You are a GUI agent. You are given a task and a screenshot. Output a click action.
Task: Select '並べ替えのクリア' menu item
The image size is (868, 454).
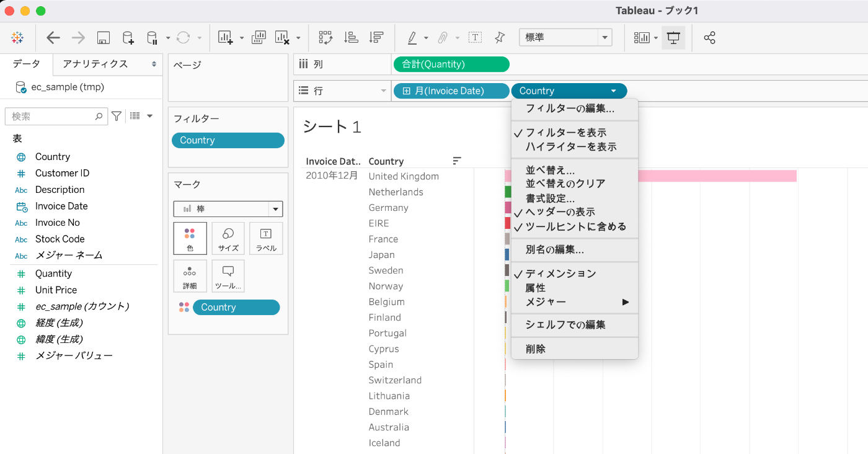point(575,184)
